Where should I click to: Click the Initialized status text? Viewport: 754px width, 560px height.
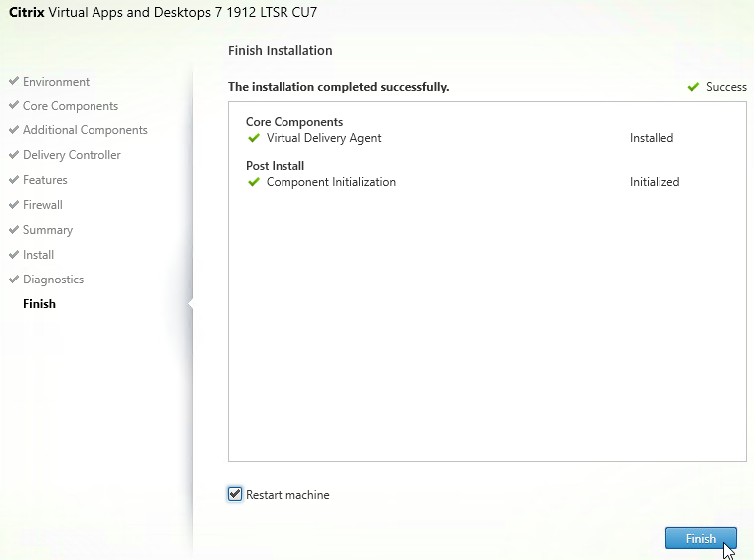click(655, 182)
